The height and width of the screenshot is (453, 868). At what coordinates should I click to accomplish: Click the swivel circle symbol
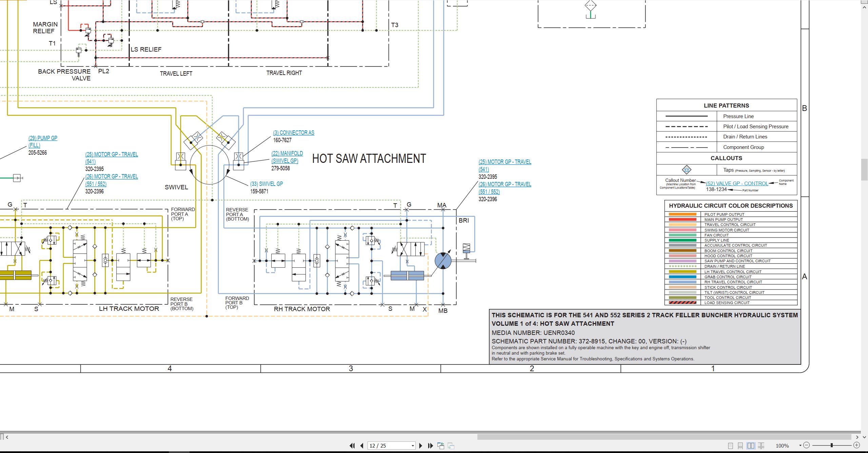[210, 165]
